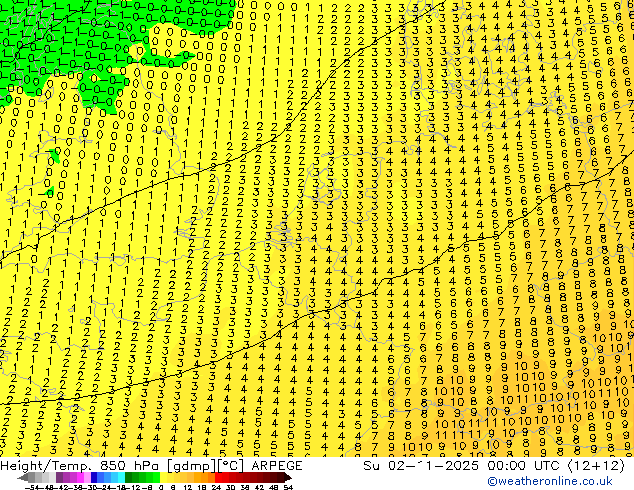This screenshot has width=634, height=490.
Task: Click the '(12+12)' forecast run text
Action: tap(596, 466)
